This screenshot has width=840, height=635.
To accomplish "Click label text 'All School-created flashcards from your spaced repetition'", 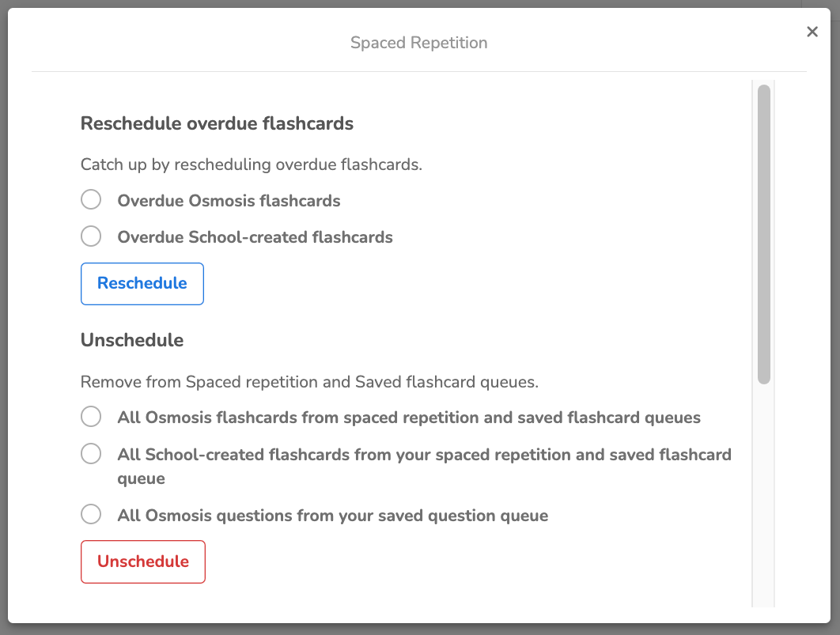I will [424, 455].
